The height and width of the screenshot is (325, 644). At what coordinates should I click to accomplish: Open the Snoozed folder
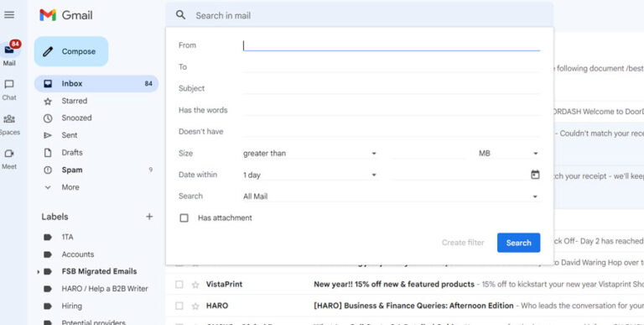pos(96,118)
